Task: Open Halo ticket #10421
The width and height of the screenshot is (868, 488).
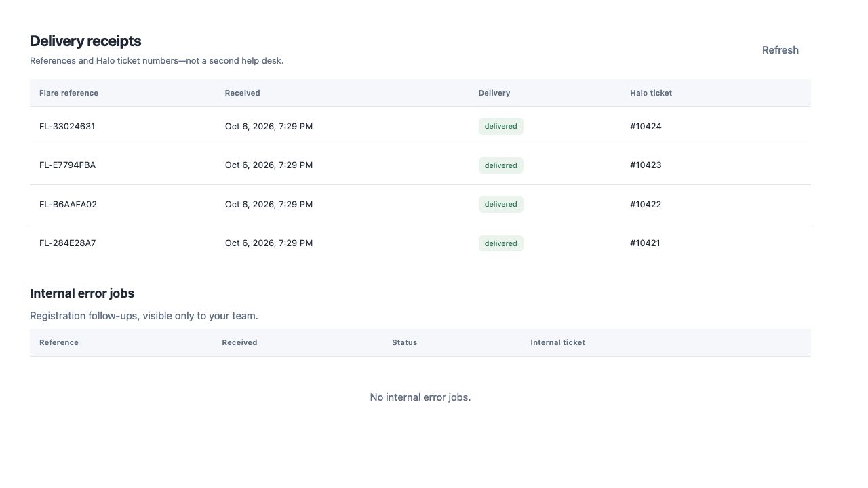Action: [x=645, y=243]
